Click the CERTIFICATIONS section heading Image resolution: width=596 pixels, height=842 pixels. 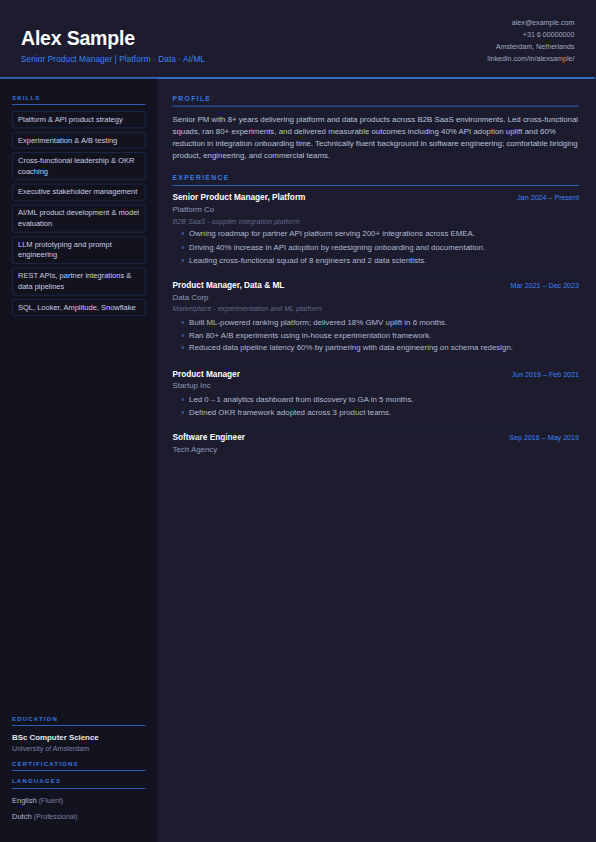(45, 764)
